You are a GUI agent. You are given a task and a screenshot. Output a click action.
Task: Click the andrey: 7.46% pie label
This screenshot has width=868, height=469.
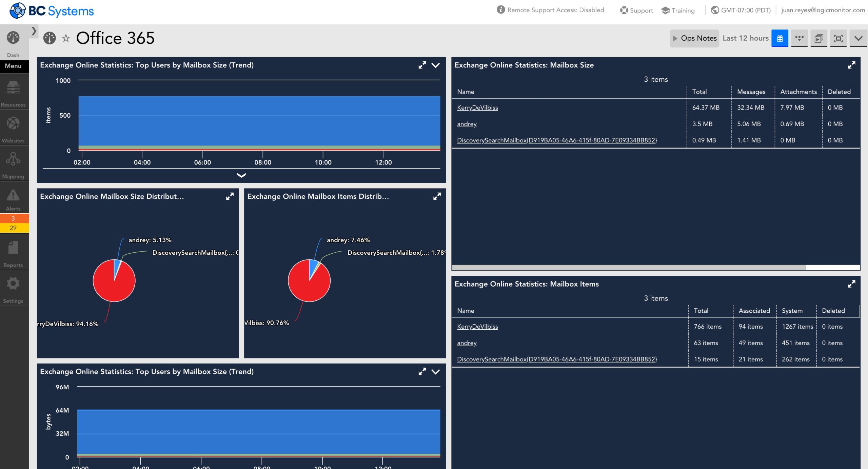pyautogui.click(x=348, y=240)
